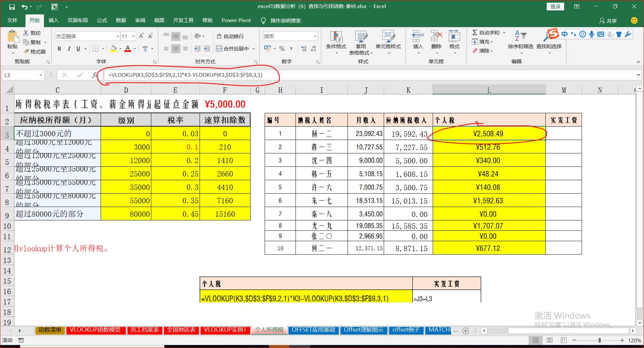
Task: Open 单元格样式 cell styles
Action: [x=388, y=42]
